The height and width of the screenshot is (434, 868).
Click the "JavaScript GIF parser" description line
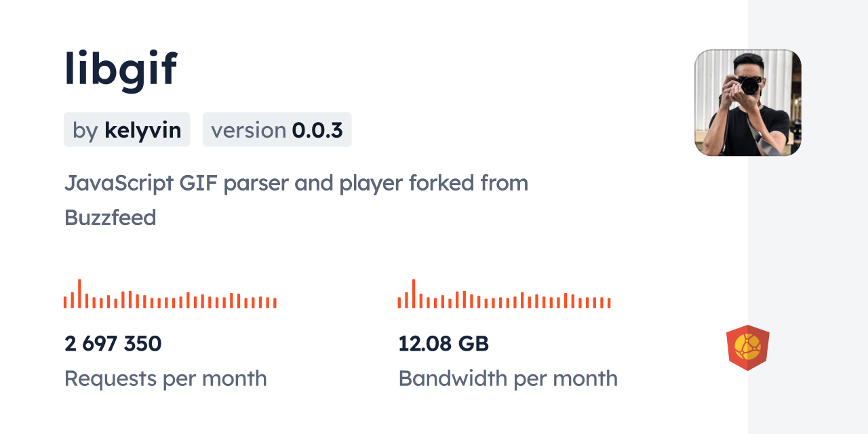pos(296,183)
